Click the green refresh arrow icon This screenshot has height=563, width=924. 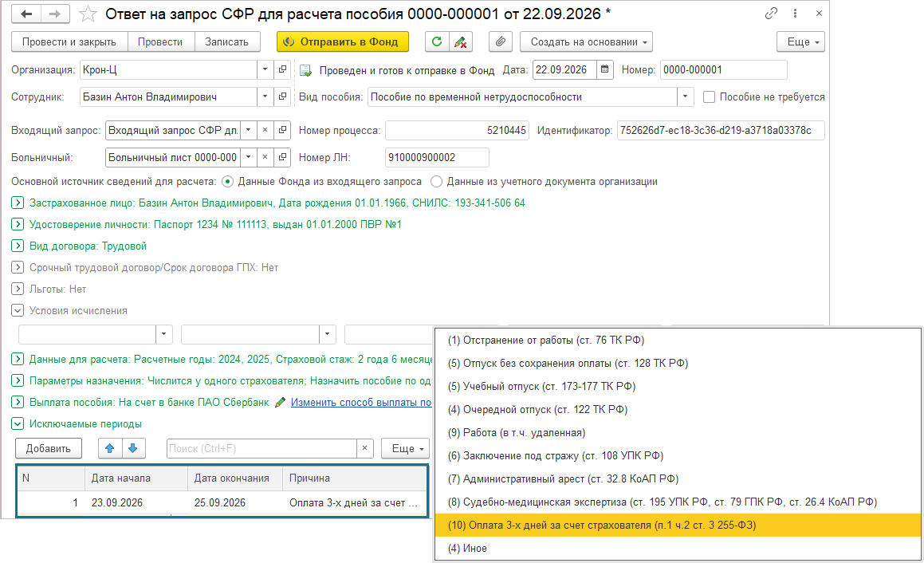click(437, 41)
